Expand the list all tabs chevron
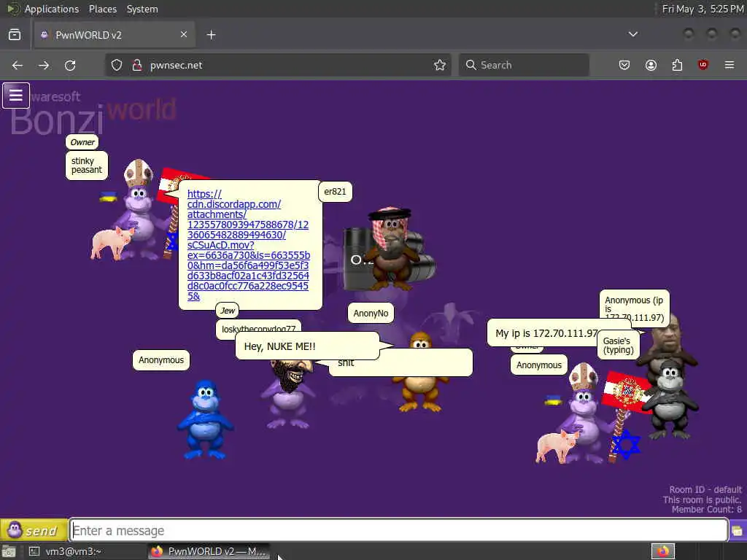 (632, 34)
